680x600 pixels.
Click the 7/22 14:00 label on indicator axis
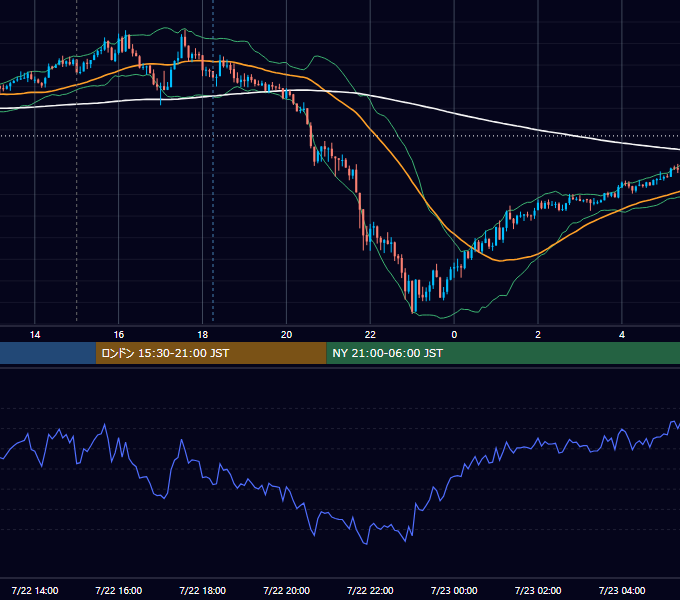35,590
